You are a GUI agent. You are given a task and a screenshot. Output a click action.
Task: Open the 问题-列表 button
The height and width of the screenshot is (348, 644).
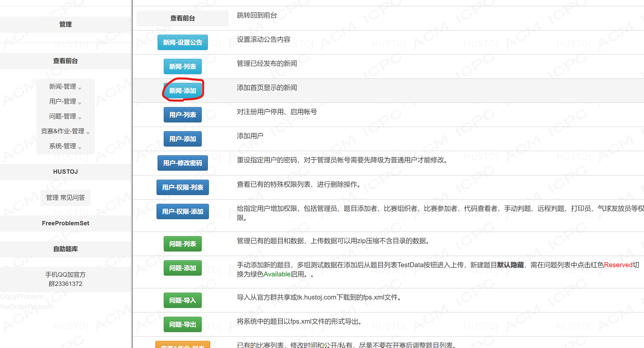click(183, 244)
